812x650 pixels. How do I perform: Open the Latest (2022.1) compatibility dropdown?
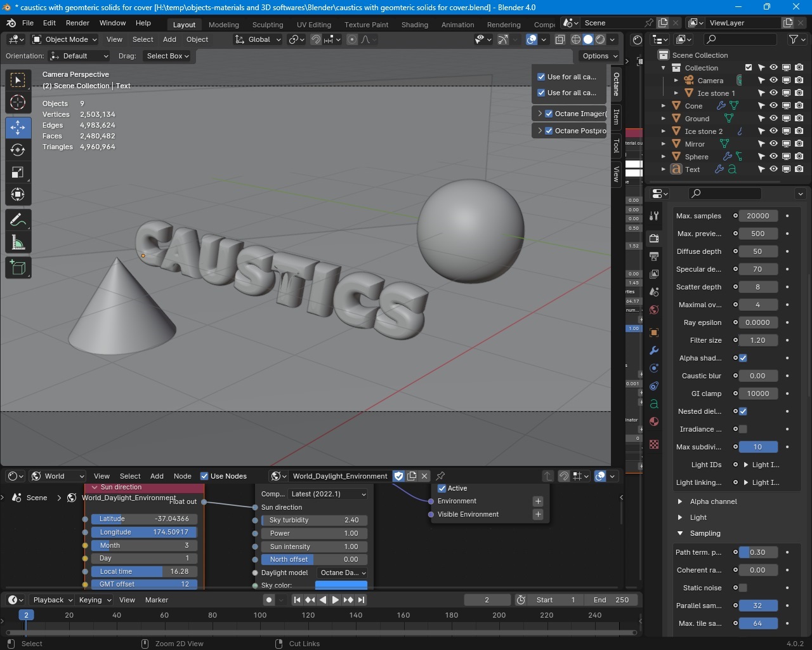coord(329,494)
